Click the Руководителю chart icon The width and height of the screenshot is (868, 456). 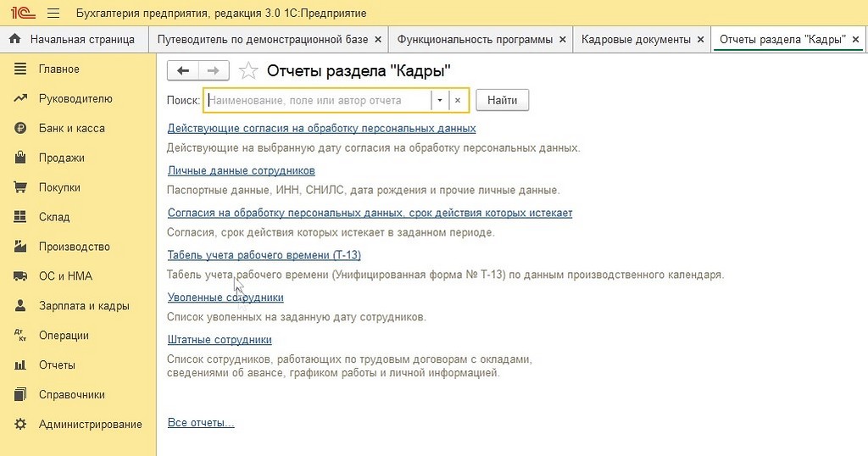coord(20,98)
